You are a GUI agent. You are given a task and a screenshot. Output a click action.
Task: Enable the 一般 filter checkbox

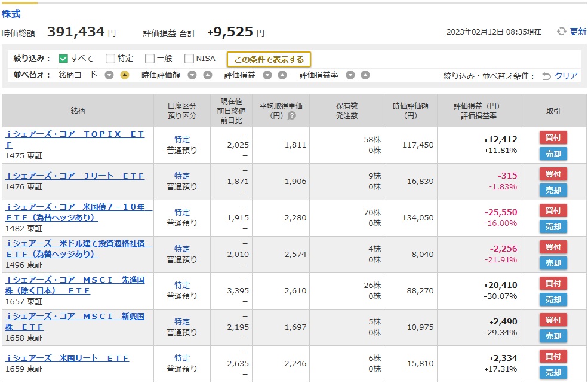(150, 59)
